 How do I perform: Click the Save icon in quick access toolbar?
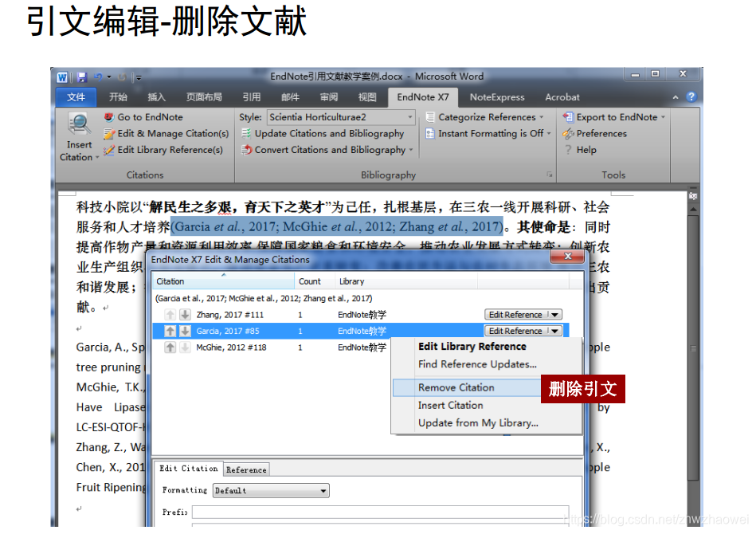81,77
